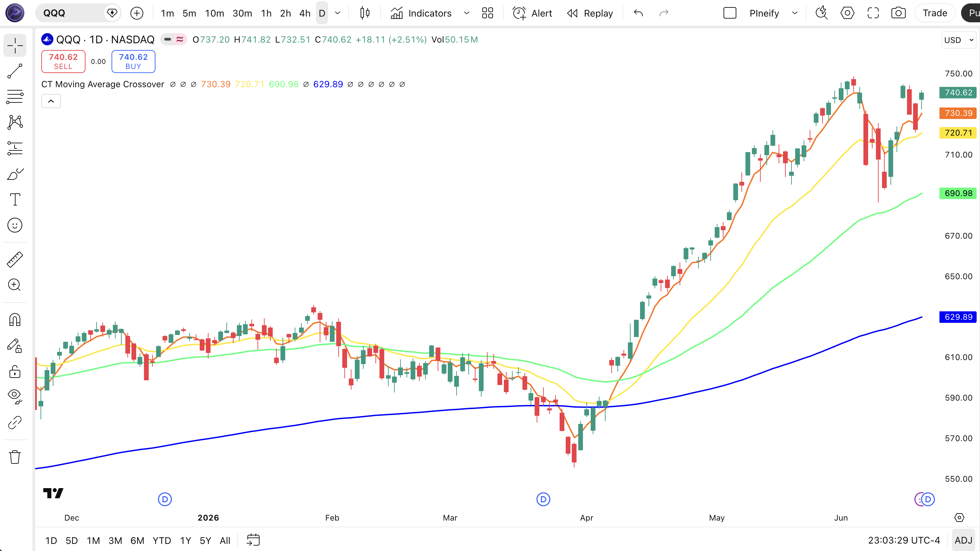Viewport: 980px width, 551px height.
Task: Click the blue 629.89 price label
Action: pos(958,317)
